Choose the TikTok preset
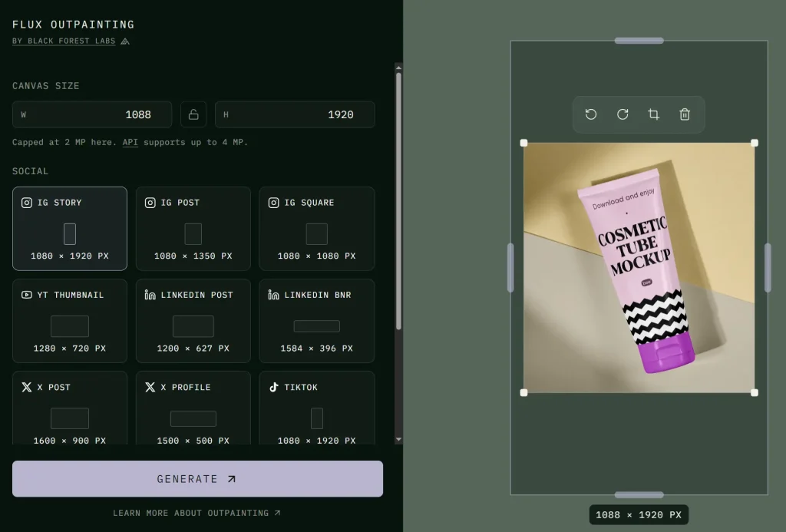Screen dimensions: 786x532 click(x=317, y=408)
